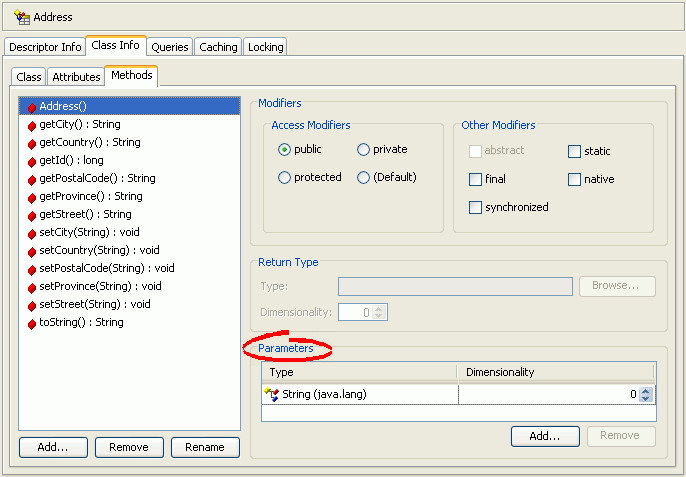
Task: Select getCountry() : String method
Action: tap(130, 143)
